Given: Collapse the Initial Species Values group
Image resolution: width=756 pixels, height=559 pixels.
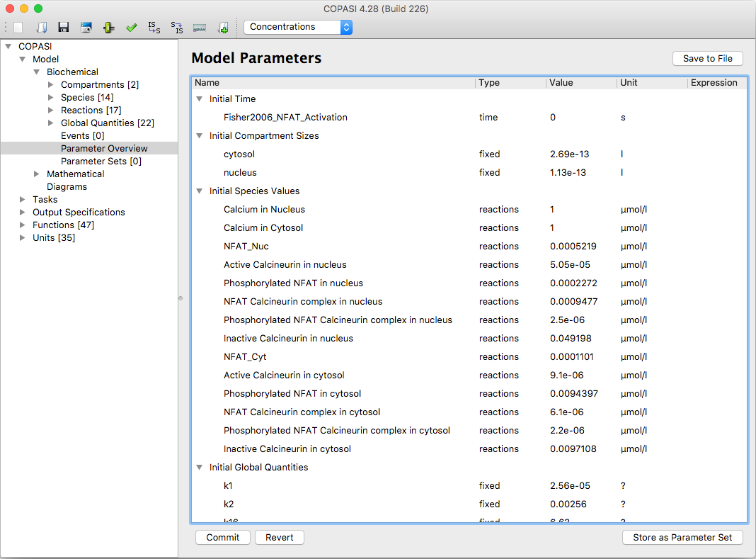Looking at the screenshot, I should point(199,191).
